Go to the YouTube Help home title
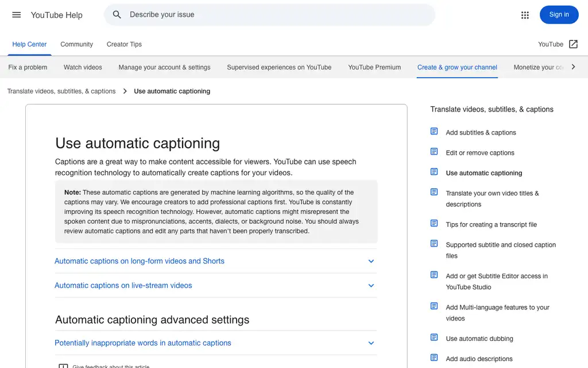This screenshot has width=588, height=368. 57,15
